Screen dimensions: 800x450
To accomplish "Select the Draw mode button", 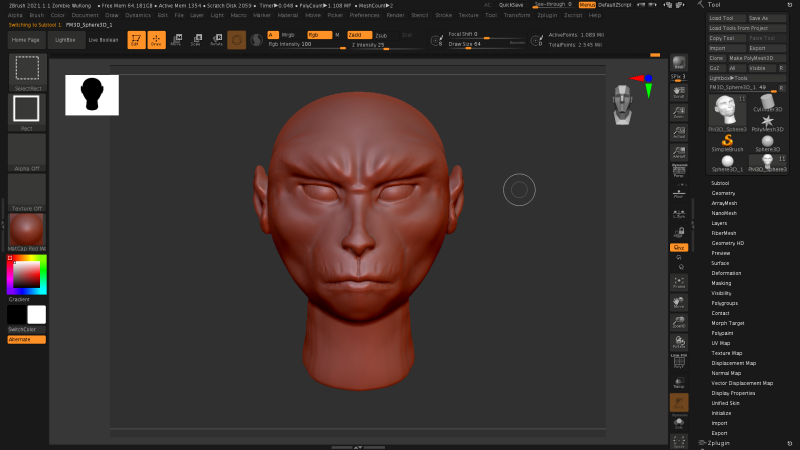I will (x=156, y=40).
